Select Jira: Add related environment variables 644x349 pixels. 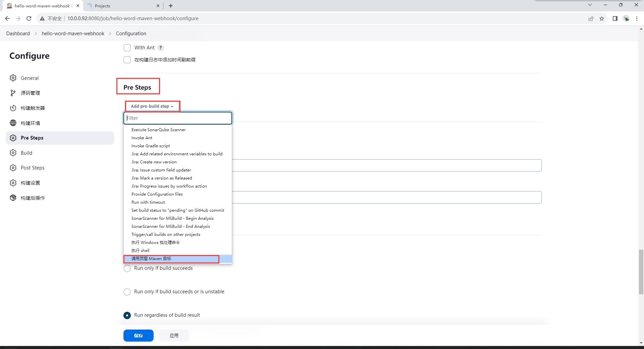178,154
